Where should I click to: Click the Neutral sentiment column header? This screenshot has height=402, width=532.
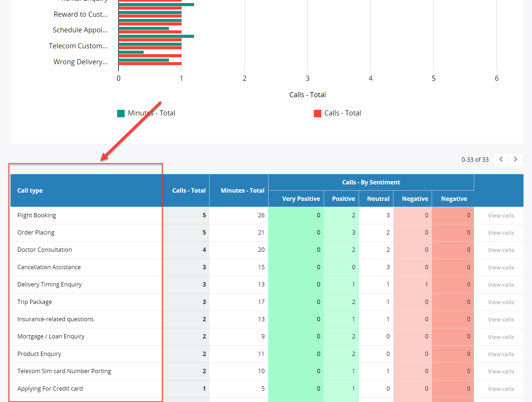point(378,199)
